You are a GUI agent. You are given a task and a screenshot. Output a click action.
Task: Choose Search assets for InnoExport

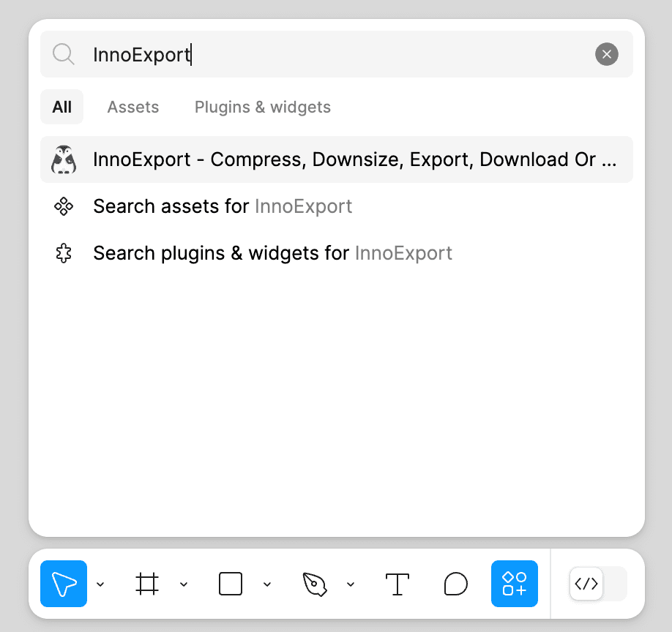click(337, 206)
